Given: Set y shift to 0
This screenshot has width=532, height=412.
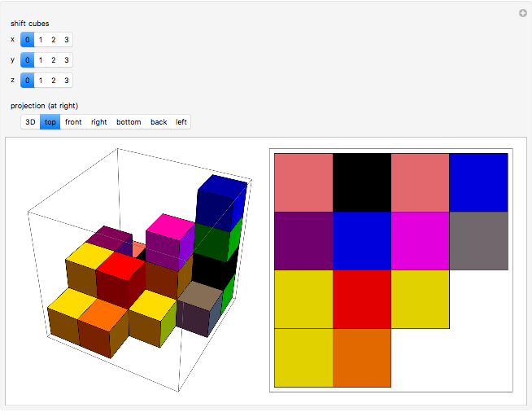Looking at the screenshot, I should click(27, 59).
